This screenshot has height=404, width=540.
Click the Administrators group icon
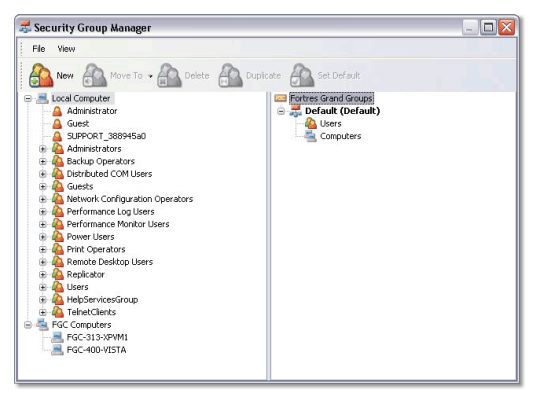(58, 149)
